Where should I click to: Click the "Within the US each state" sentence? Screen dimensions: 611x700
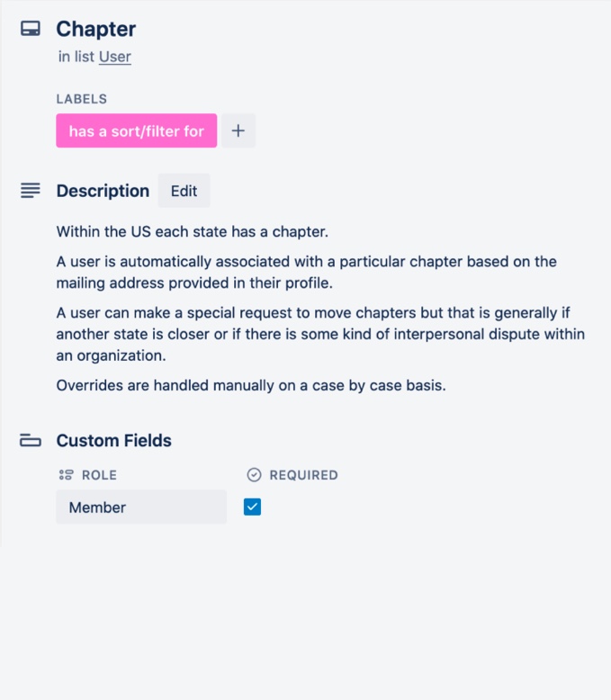(x=193, y=231)
